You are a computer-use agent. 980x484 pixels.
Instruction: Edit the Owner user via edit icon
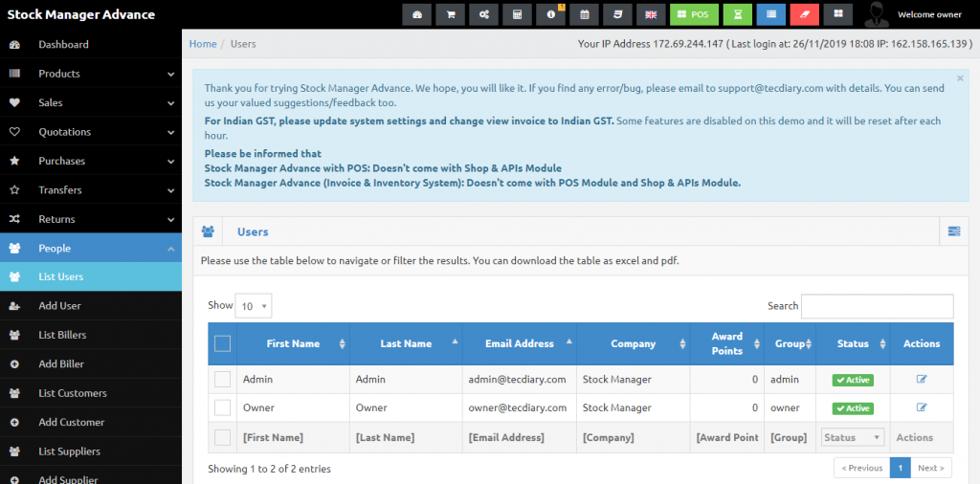tap(922, 407)
